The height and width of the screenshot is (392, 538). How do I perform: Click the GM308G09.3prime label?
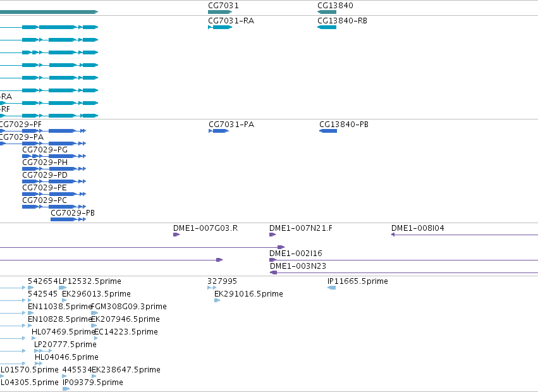[x=129, y=307]
